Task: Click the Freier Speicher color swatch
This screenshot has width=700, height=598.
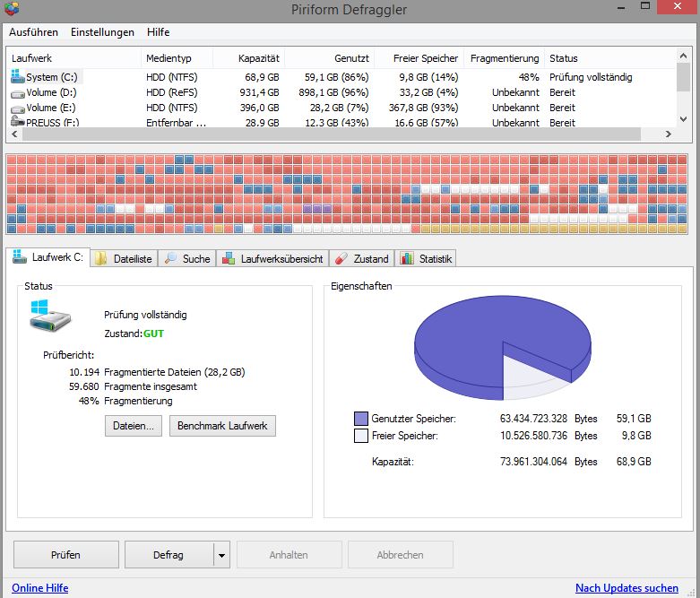Action: [x=360, y=436]
